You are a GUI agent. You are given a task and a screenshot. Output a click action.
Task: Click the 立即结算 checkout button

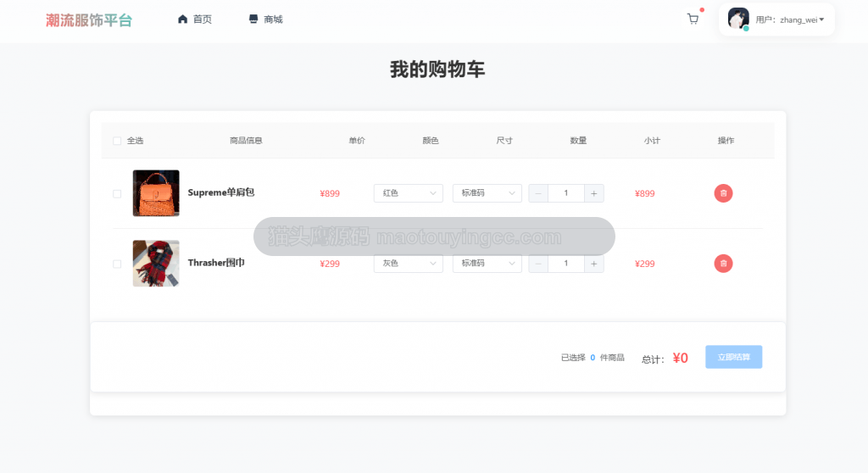(733, 357)
